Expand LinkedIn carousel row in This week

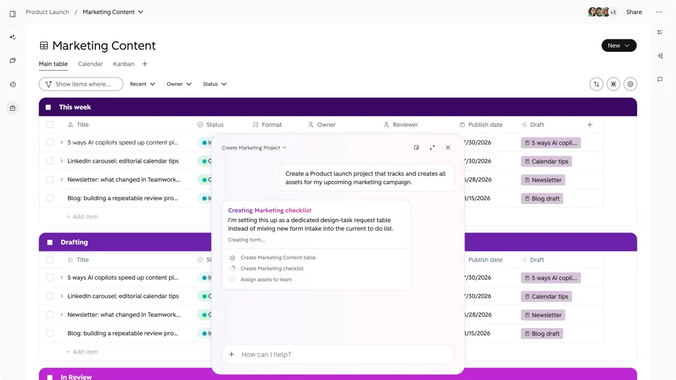click(62, 161)
